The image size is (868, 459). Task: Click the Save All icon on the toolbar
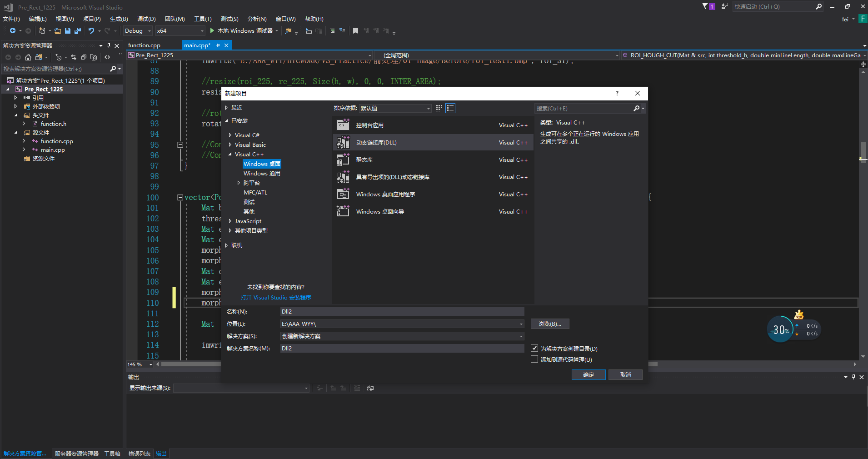(78, 30)
